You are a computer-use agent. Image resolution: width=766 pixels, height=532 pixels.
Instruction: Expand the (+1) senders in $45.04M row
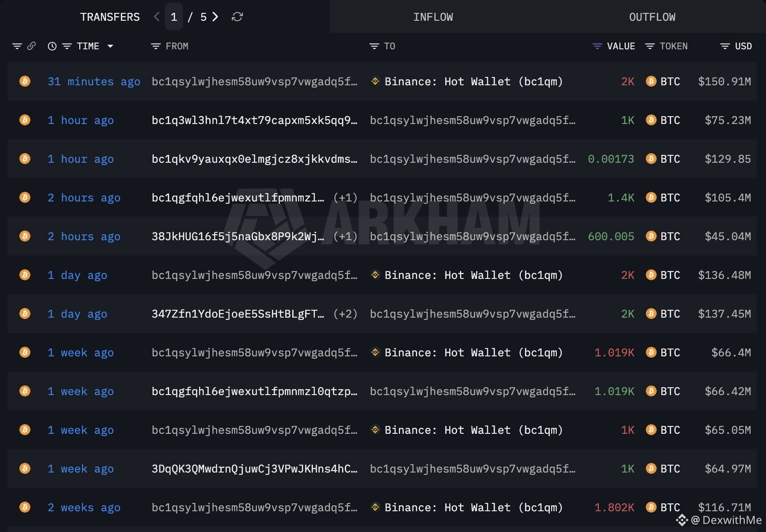click(x=345, y=236)
